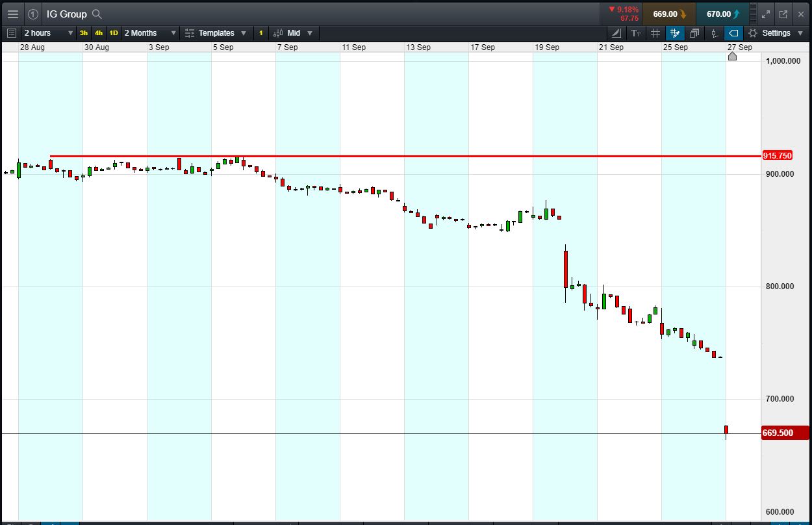
Task: Click the gray marker under 27 Sep
Action: 732,57
